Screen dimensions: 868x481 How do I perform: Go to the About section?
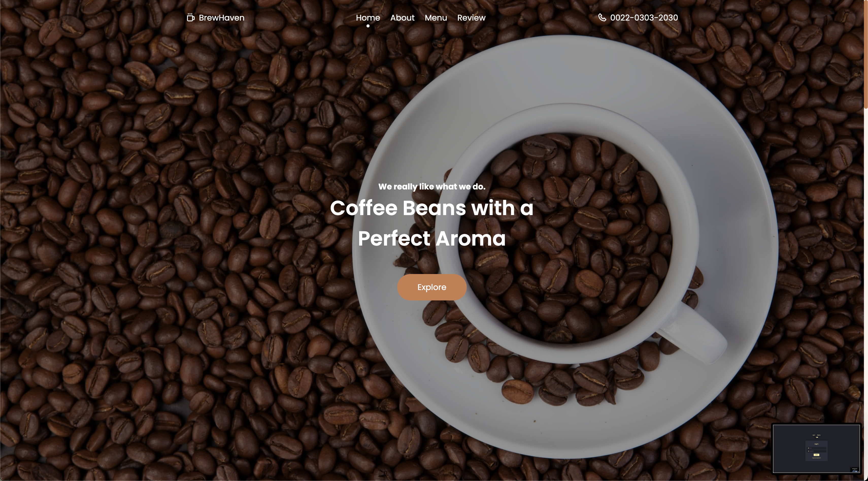[402, 18]
